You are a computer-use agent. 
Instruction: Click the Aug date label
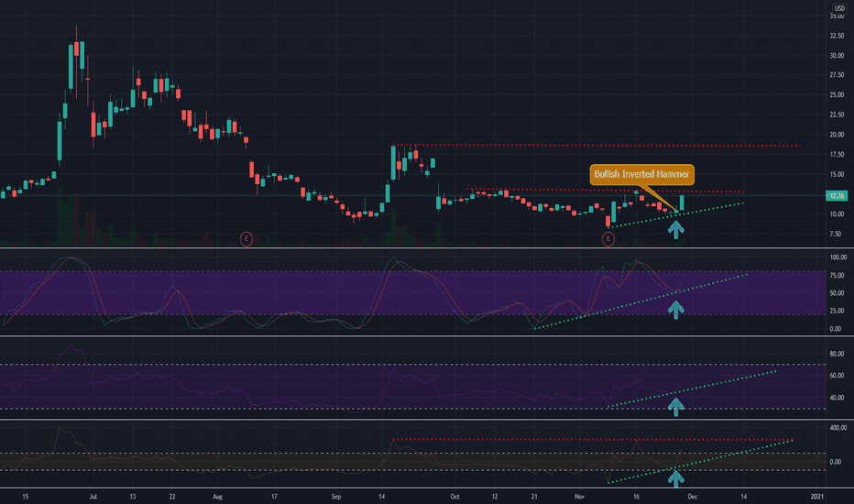click(217, 497)
